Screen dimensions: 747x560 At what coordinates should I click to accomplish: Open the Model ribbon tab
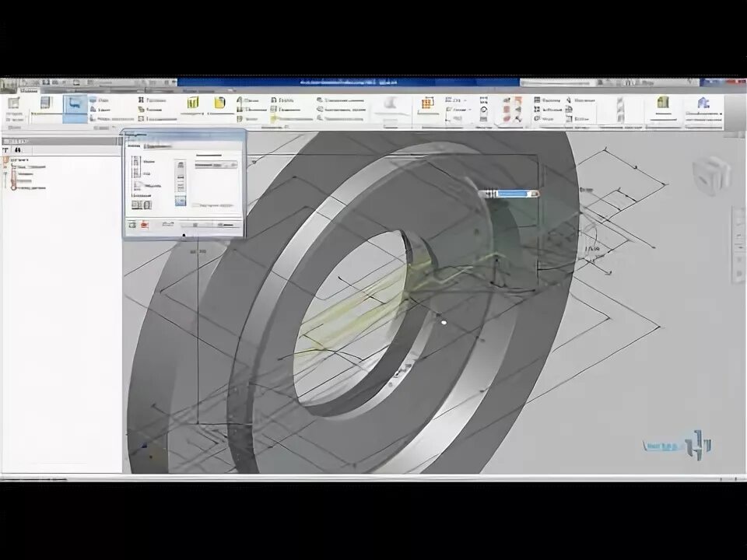(30, 90)
